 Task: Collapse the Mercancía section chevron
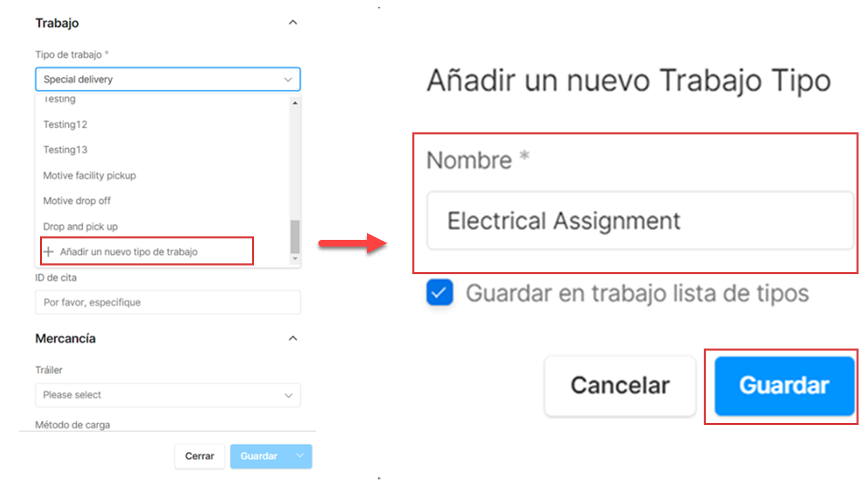click(x=293, y=338)
